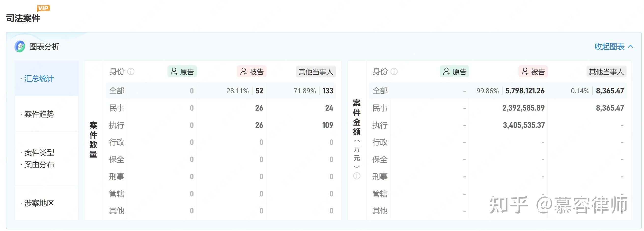644x231 pixels.
Task: Click 原告 tag in 案件金额 table
Action: 454,72
